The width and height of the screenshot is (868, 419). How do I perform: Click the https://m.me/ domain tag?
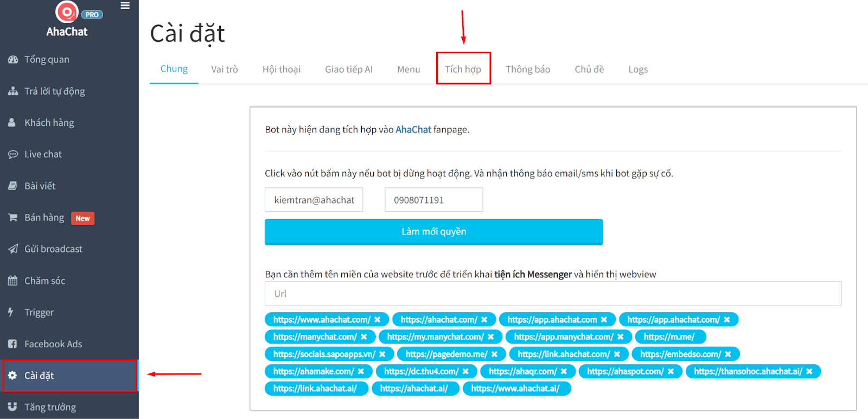(x=670, y=337)
